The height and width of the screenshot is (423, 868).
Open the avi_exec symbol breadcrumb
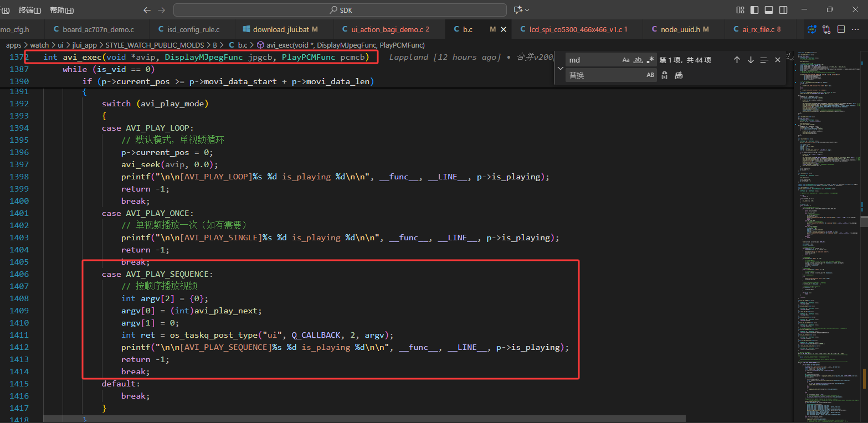coord(341,45)
